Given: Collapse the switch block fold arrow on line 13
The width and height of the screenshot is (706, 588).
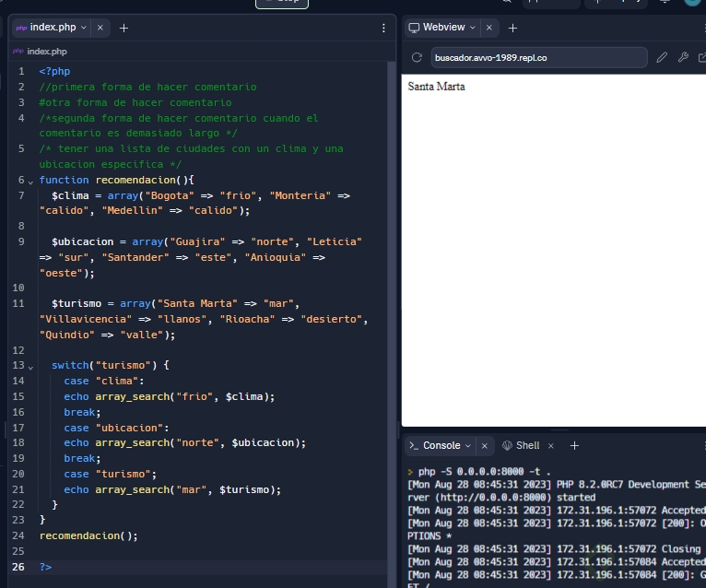Looking at the screenshot, I should [30, 368].
